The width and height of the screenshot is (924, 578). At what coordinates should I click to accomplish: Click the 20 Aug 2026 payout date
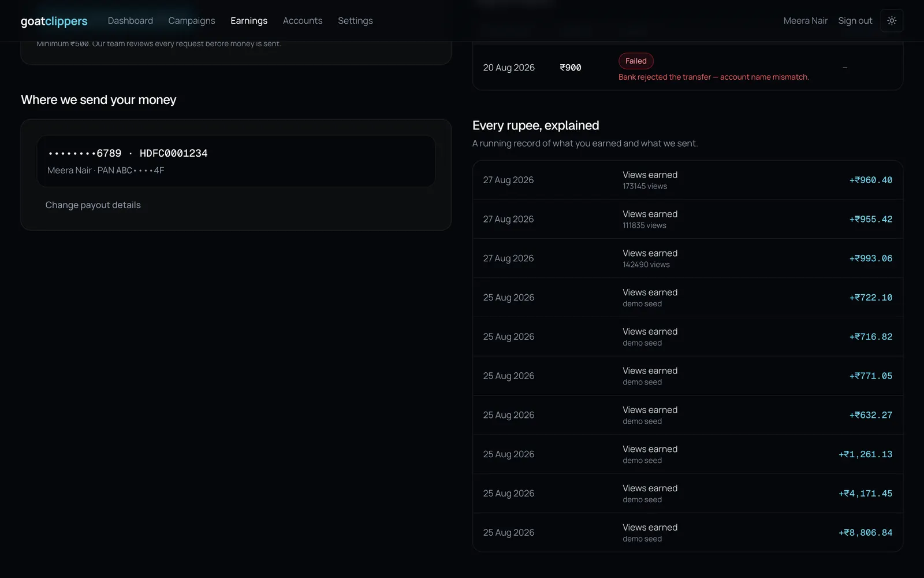click(509, 68)
